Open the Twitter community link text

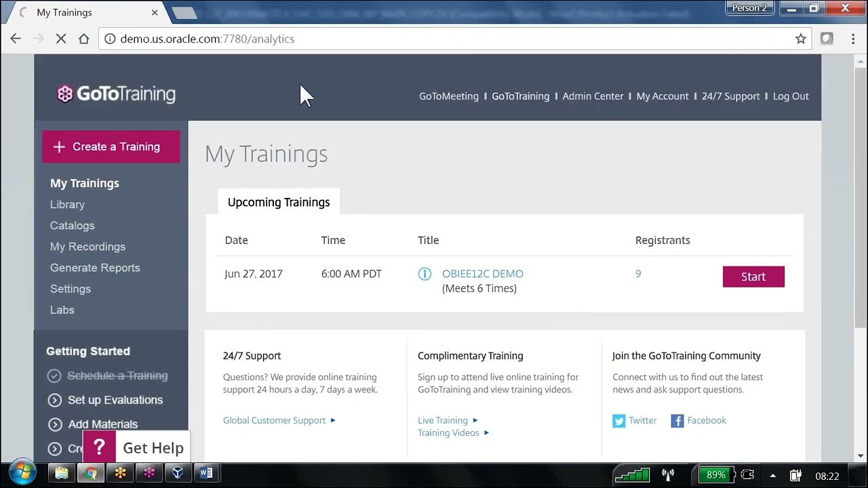click(x=642, y=420)
